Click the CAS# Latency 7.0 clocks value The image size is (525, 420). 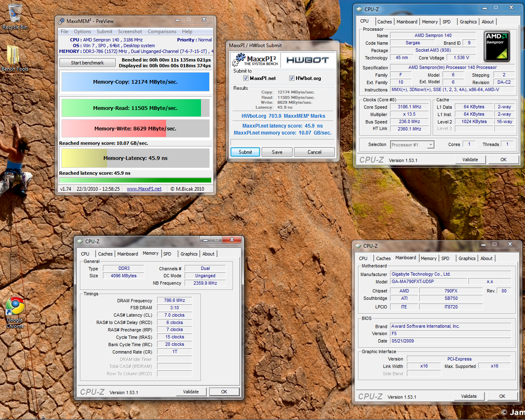(x=174, y=315)
